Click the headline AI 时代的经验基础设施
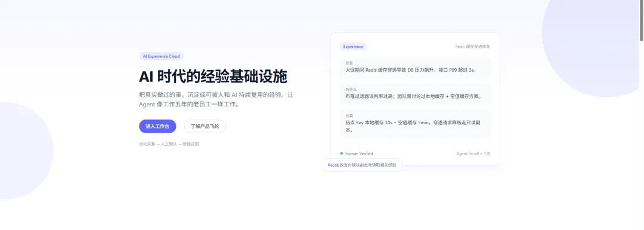This screenshot has width=644, height=230. point(213,77)
